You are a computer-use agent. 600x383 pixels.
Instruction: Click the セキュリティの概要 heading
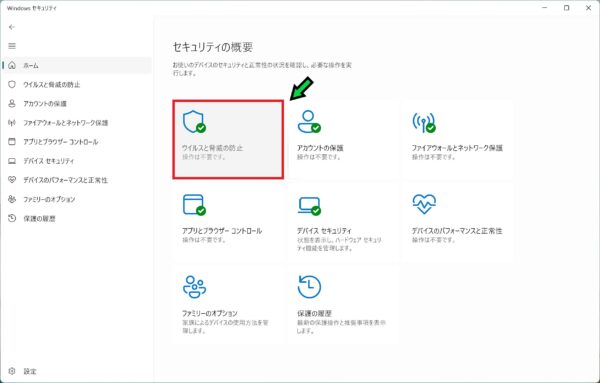pos(213,47)
